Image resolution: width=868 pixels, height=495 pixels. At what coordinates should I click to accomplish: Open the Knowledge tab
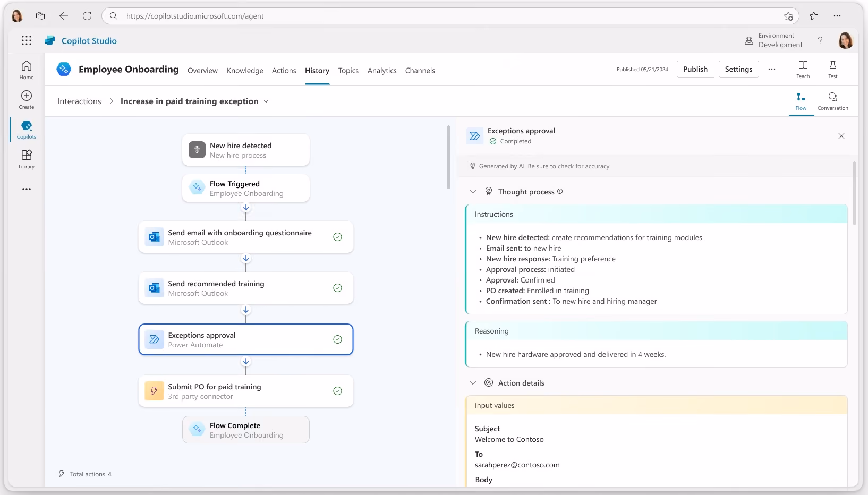click(245, 71)
